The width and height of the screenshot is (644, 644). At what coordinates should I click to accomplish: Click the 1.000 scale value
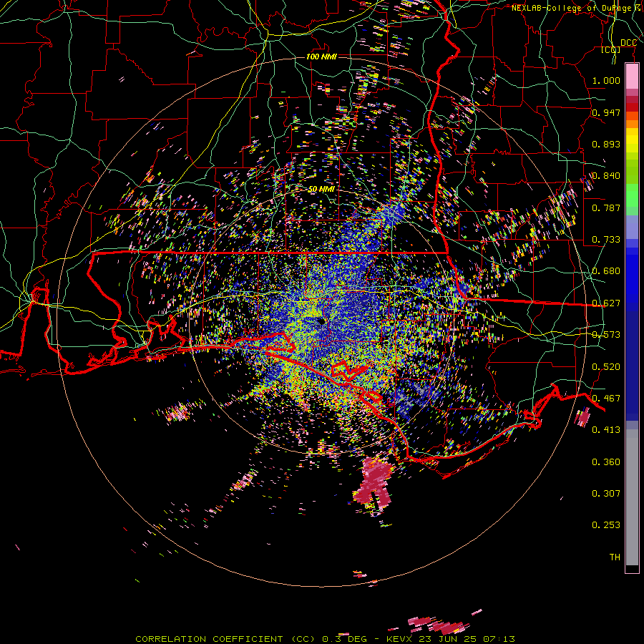(606, 80)
